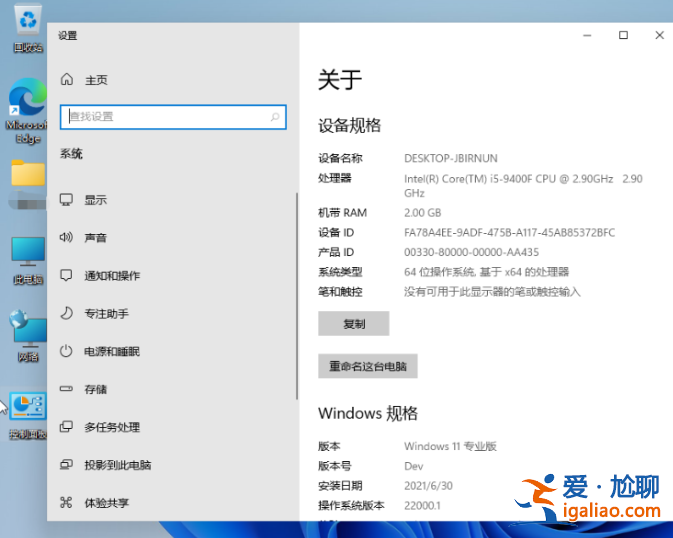Click the storage drive icon beside 存储
Screen dimensions: 673x538
click(x=66, y=389)
